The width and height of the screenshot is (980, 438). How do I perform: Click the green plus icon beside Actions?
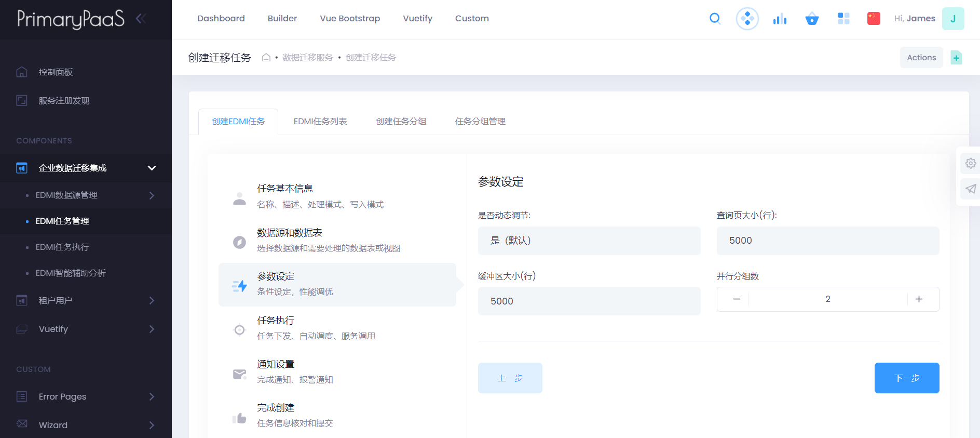click(956, 58)
